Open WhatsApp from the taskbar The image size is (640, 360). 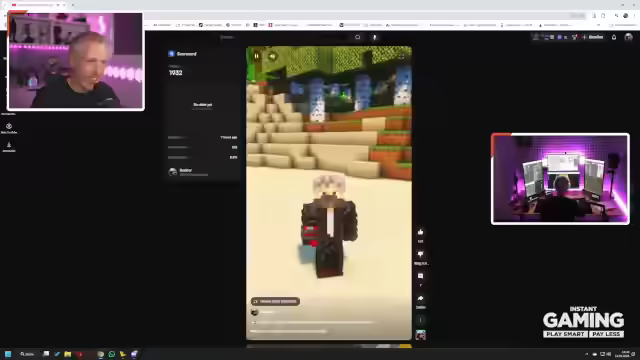coord(112,354)
